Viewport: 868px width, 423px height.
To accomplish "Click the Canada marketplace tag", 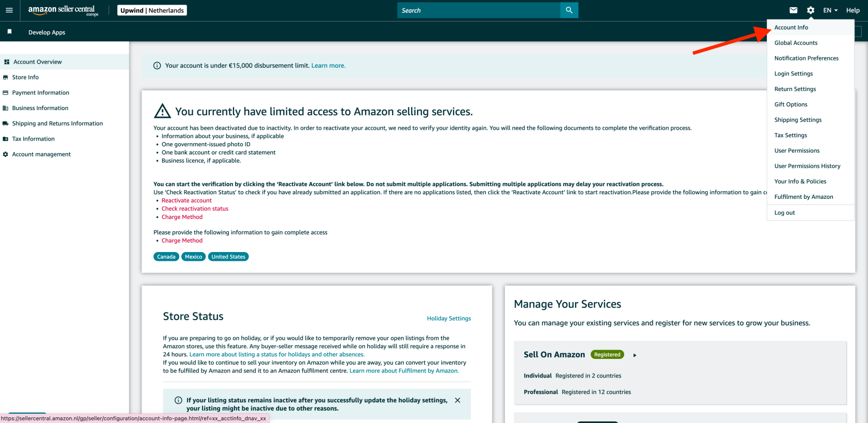I will coord(166,257).
